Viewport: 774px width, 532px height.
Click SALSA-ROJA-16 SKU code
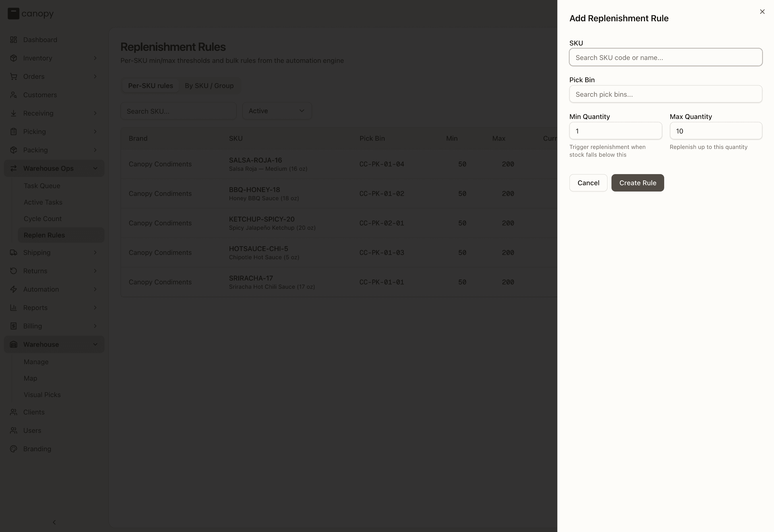click(x=255, y=160)
